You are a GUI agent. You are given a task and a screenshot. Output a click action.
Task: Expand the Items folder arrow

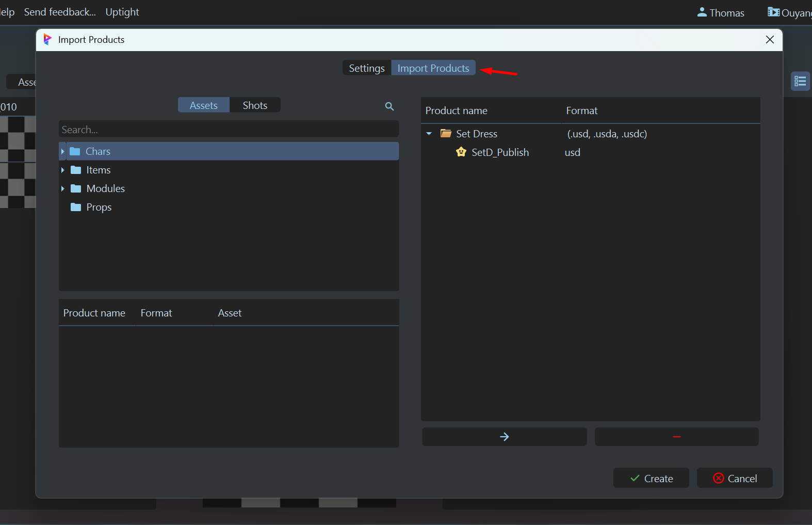pos(63,170)
